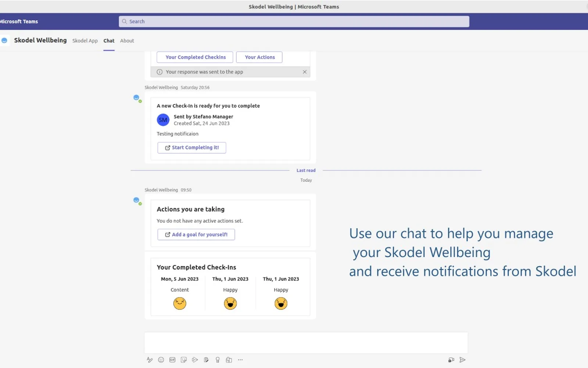588x368 pixels.
Task: Click the SM avatar of Stefano Manager
Action: click(x=163, y=120)
